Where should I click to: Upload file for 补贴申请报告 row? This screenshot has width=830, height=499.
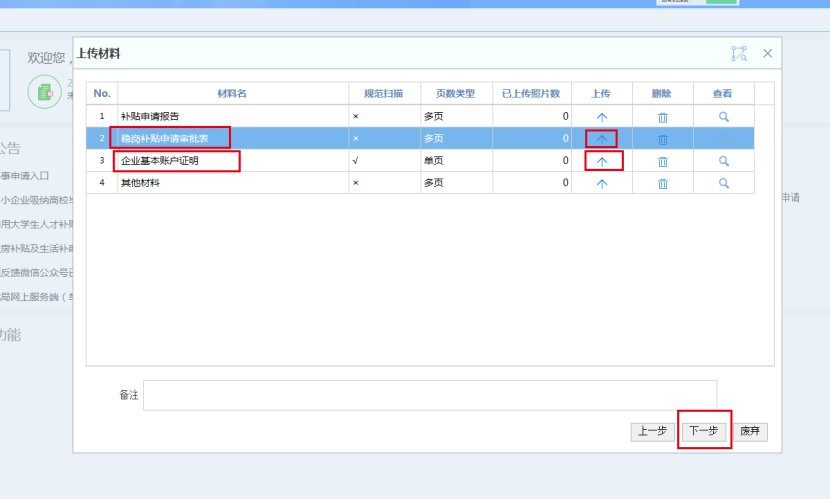[602, 117]
